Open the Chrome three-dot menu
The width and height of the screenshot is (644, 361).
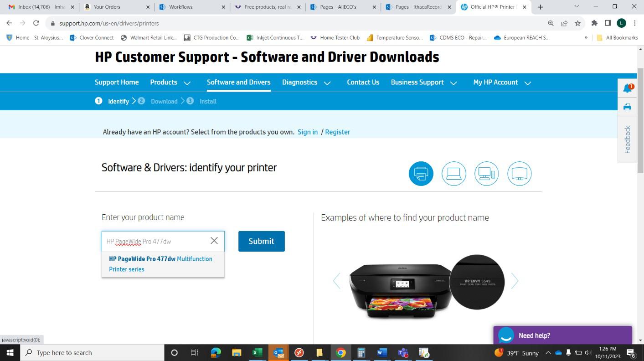coord(634,23)
